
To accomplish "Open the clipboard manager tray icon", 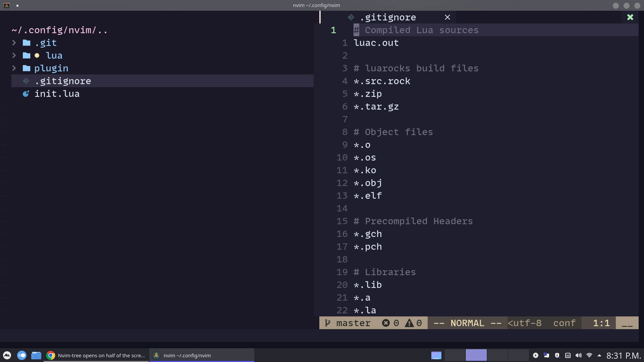I will [567, 355].
